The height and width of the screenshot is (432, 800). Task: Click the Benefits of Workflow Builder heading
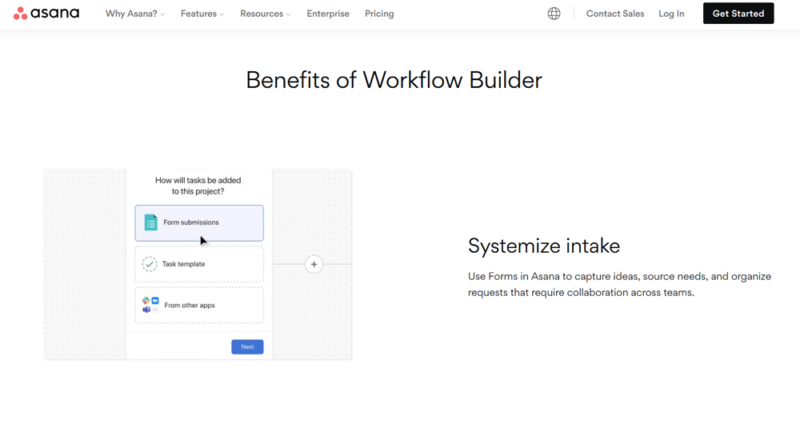394,80
